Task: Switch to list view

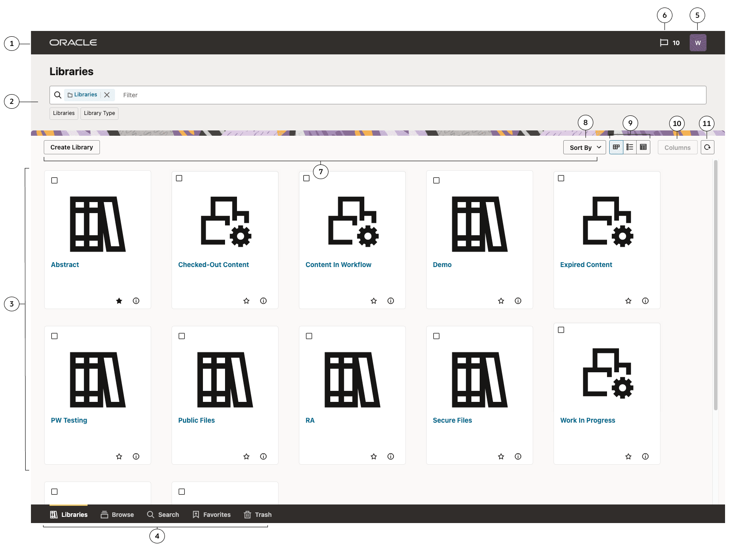Action: [x=630, y=147]
